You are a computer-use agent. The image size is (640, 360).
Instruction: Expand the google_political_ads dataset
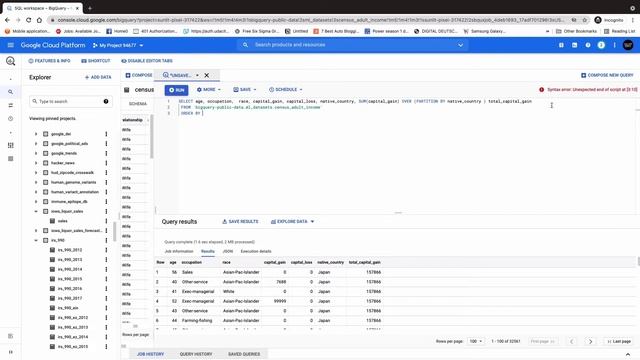[x=36, y=144]
